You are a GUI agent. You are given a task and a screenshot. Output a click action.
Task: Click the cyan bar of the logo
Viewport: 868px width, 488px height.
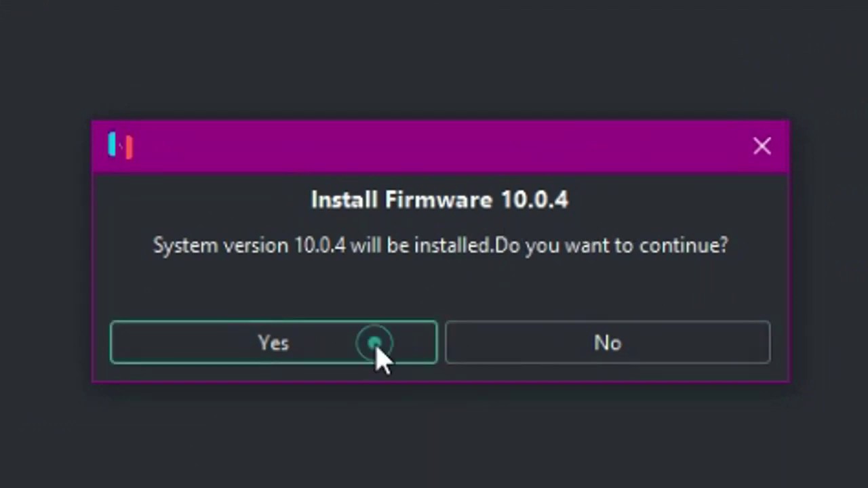[x=112, y=144]
